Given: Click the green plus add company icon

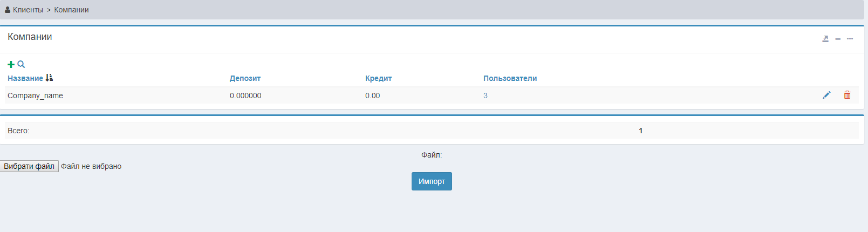Looking at the screenshot, I should 11,64.
